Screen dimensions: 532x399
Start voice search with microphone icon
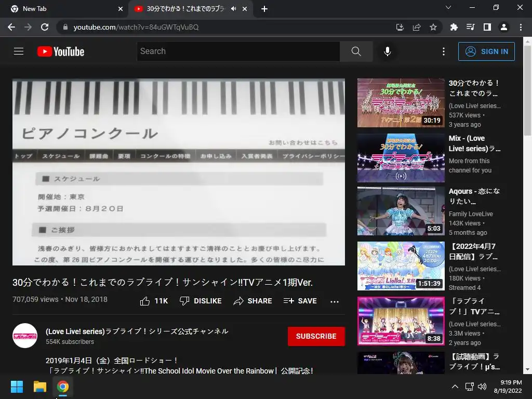[387, 51]
